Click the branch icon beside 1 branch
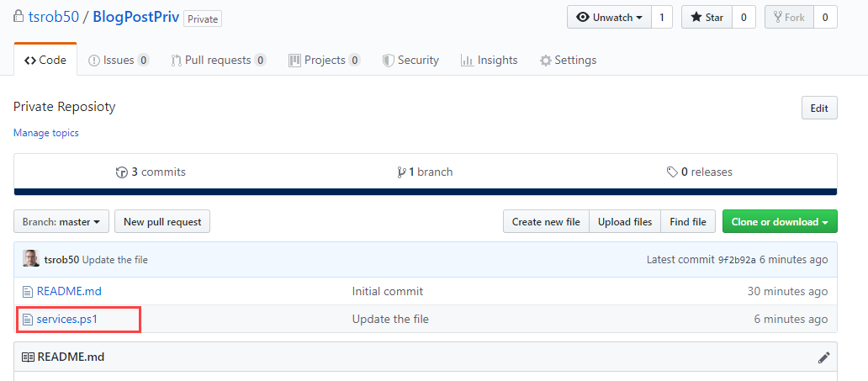Screen dimensions: 868x381 [x=401, y=172]
